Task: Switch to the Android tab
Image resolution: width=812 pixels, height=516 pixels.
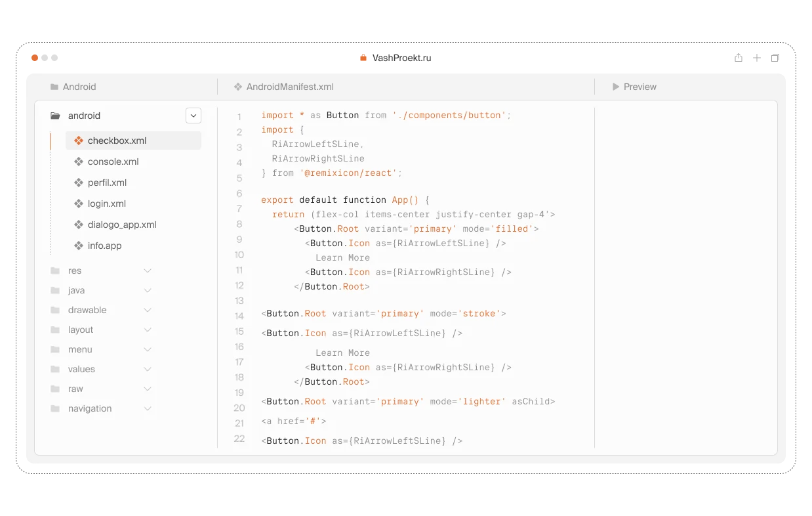Action: pyautogui.click(x=73, y=87)
